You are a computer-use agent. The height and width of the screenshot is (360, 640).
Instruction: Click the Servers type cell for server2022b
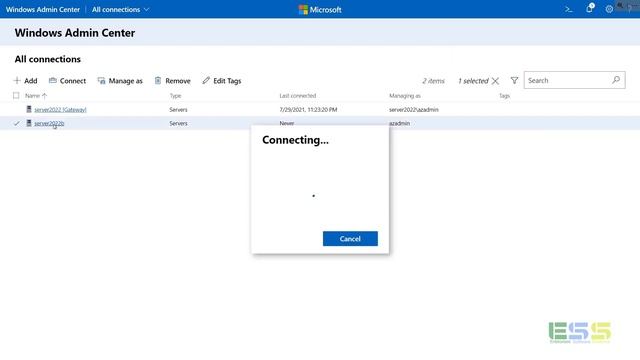178,123
